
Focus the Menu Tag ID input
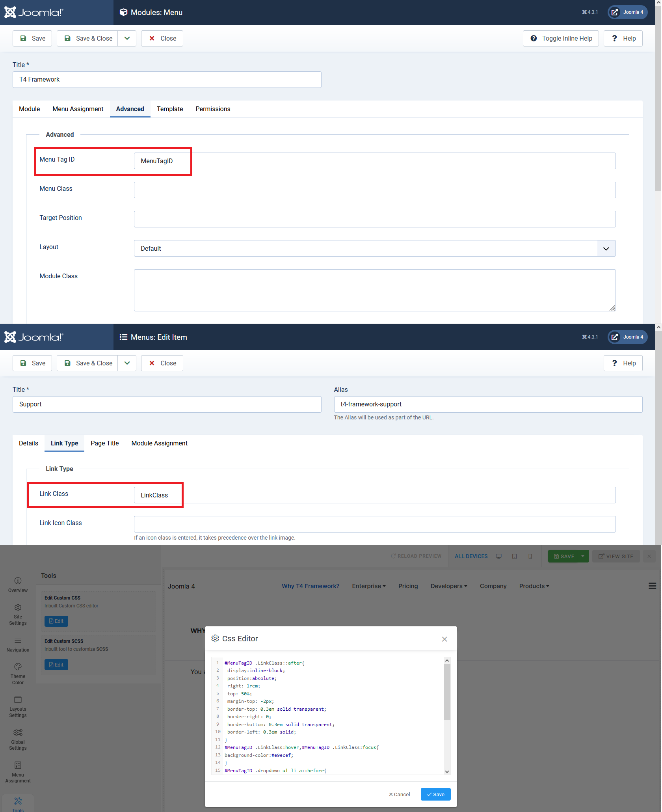click(375, 161)
